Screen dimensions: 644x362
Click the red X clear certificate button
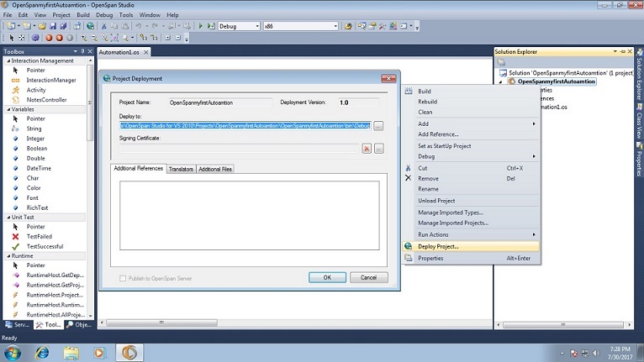point(367,149)
